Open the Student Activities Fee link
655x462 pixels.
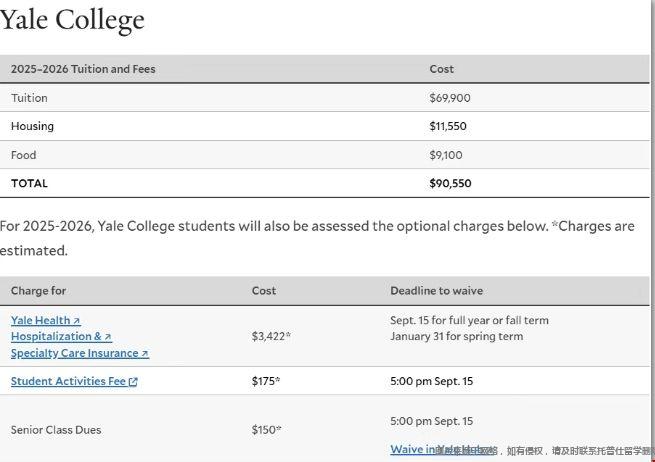coord(68,381)
